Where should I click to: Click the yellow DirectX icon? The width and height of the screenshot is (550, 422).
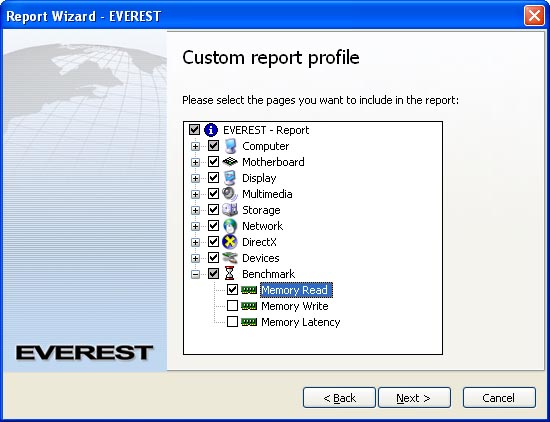point(230,242)
